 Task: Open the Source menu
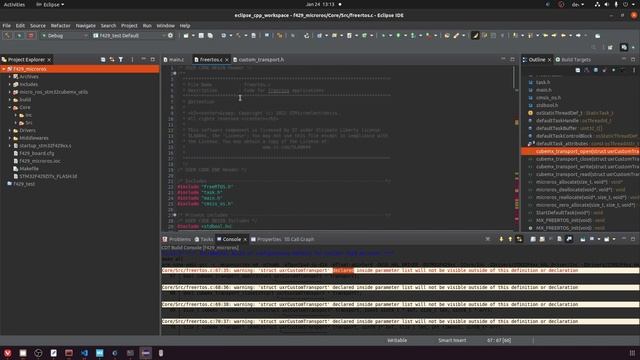point(38,25)
